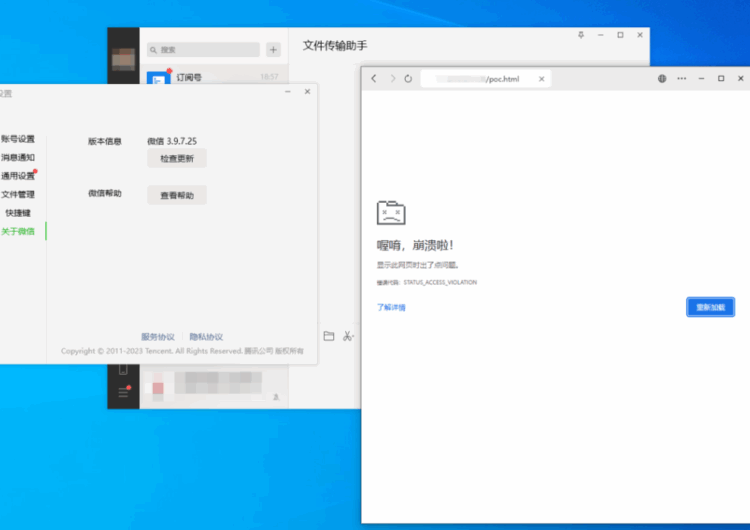Switch to 账号设置 in settings sidebar

[x=18, y=139]
